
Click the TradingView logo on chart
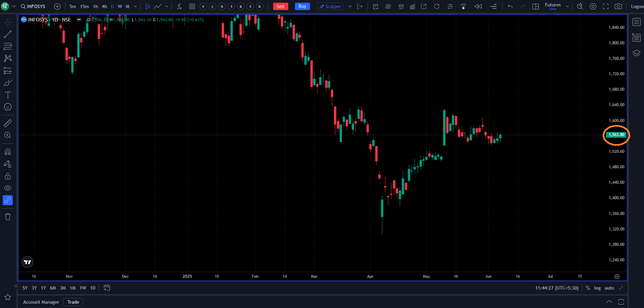(x=28, y=262)
